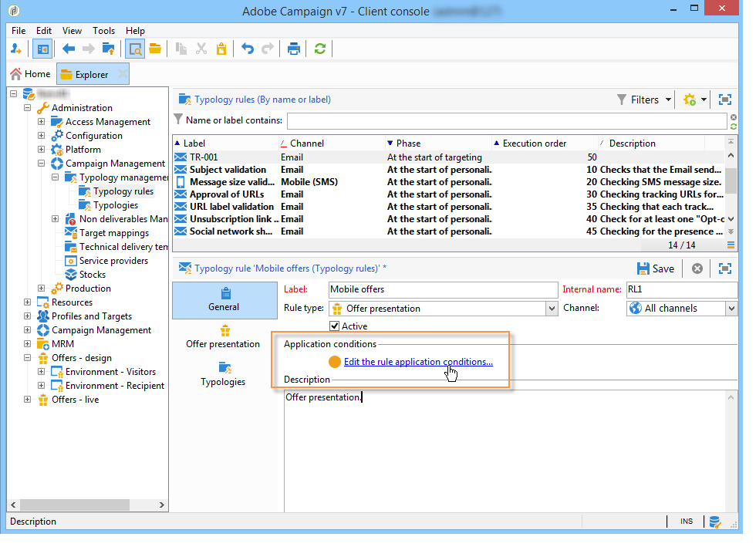This screenshot has height=547, width=756.
Task: Sort list by Label column header
Action: (225, 144)
